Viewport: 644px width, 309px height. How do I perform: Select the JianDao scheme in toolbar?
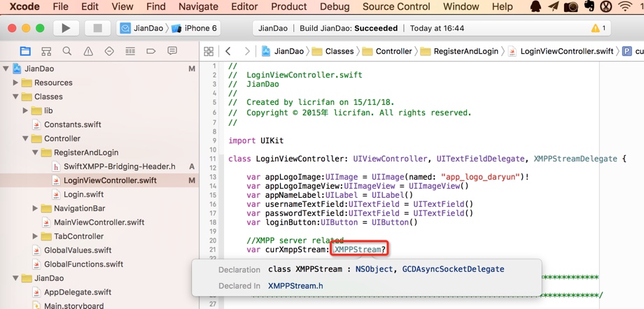(x=143, y=29)
